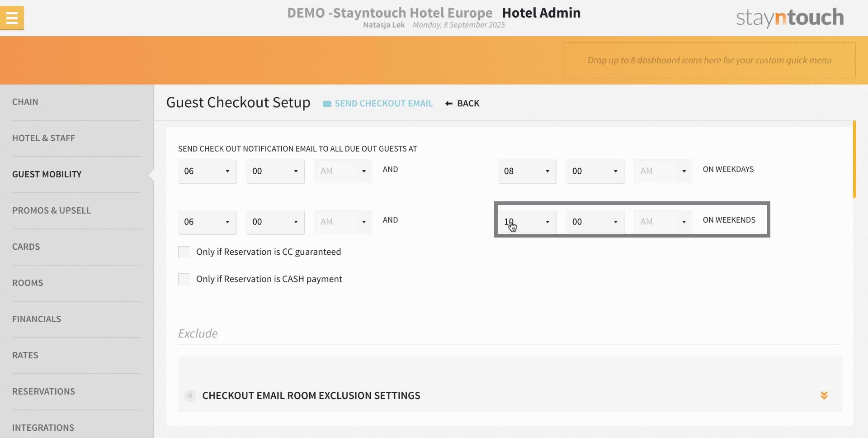
Task: Check Only if Reservation is CASH payment
Action: [x=184, y=279]
